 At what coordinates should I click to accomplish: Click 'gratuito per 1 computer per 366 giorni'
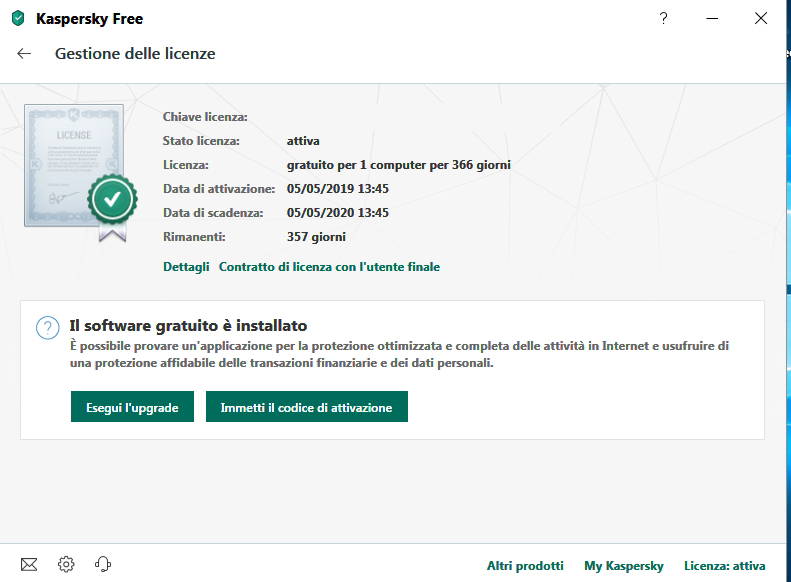399,165
